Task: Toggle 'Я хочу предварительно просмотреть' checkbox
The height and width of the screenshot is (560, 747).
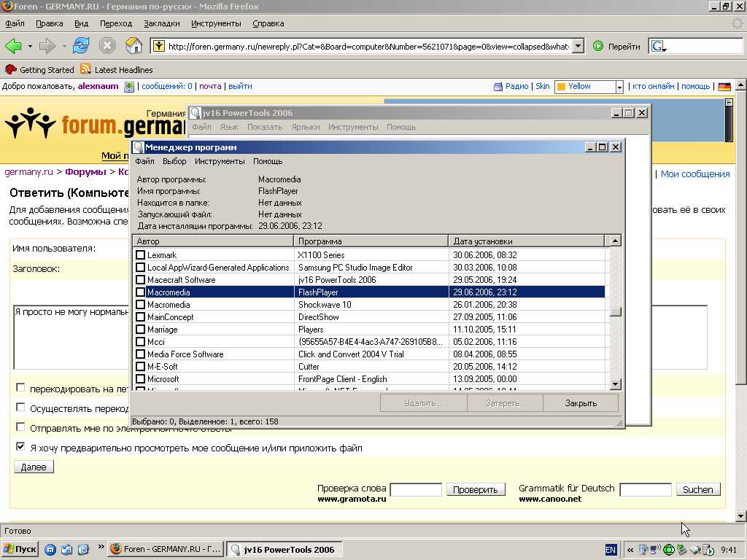Action: click(x=20, y=447)
